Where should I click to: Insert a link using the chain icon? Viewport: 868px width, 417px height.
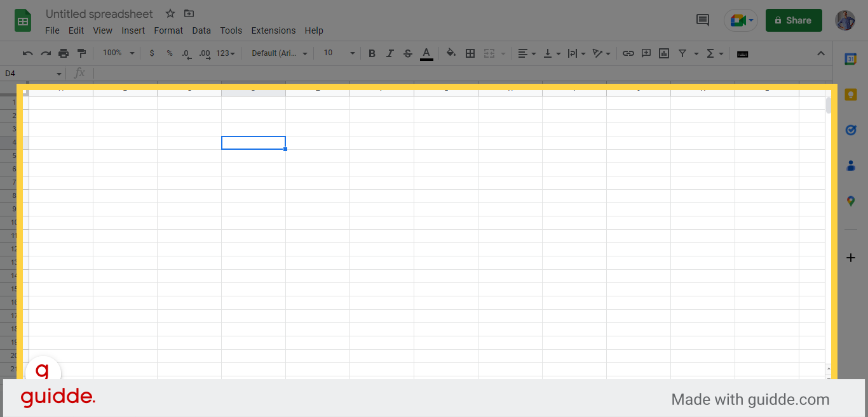628,53
